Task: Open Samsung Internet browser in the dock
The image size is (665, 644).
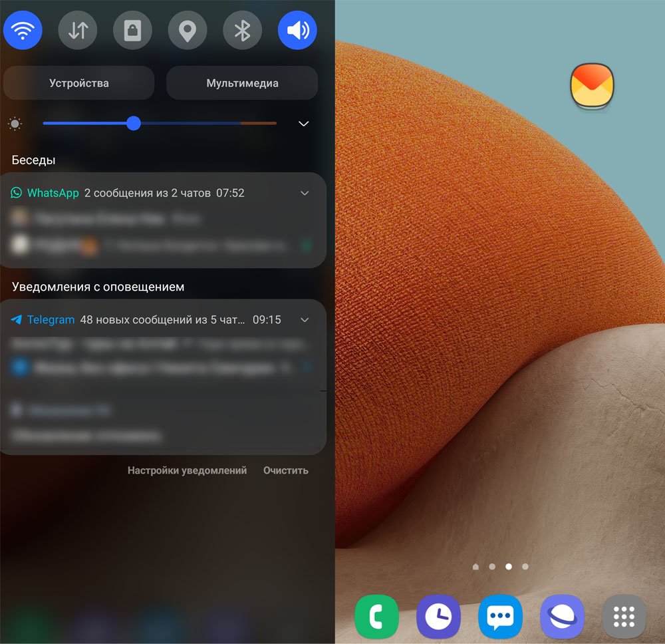Action: (563, 617)
